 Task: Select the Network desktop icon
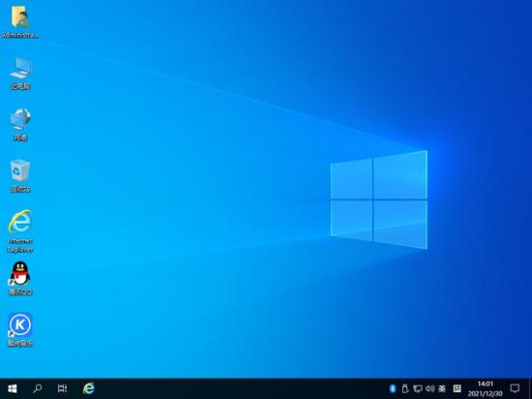(20, 125)
